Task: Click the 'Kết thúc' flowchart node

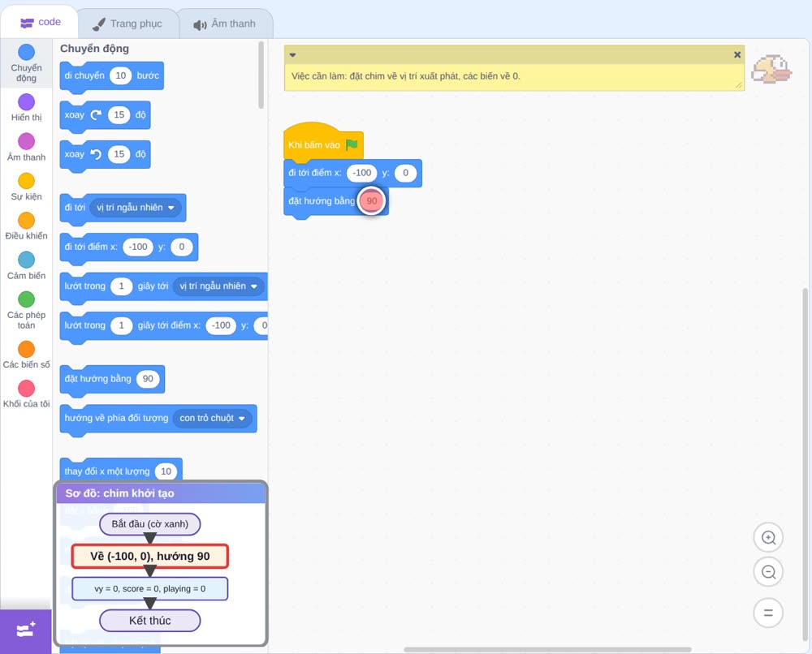Action: (149, 621)
